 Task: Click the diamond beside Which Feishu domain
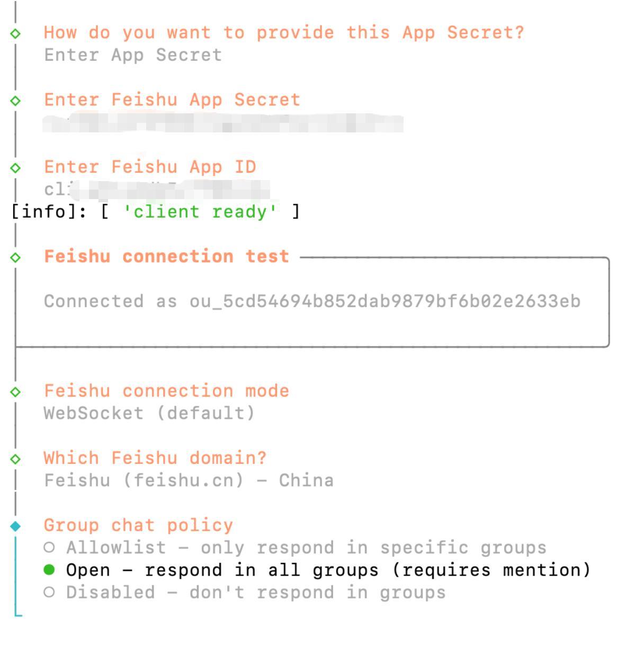[x=16, y=459]
